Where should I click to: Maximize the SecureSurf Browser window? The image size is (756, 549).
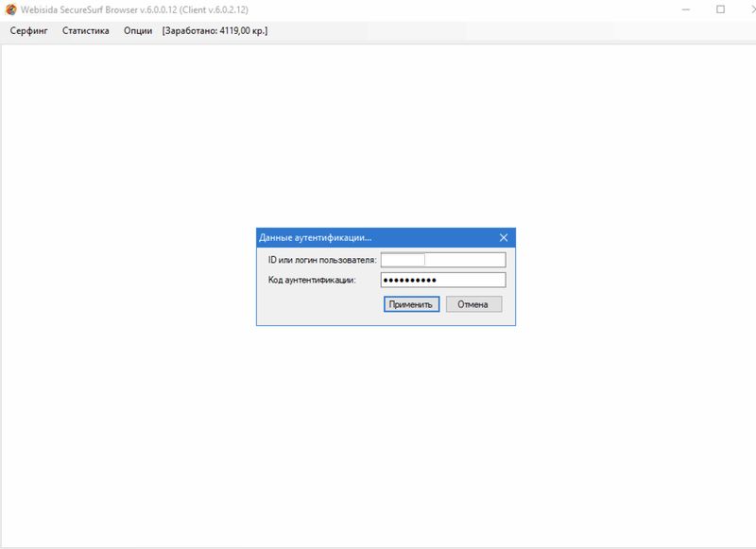(720, 9)
